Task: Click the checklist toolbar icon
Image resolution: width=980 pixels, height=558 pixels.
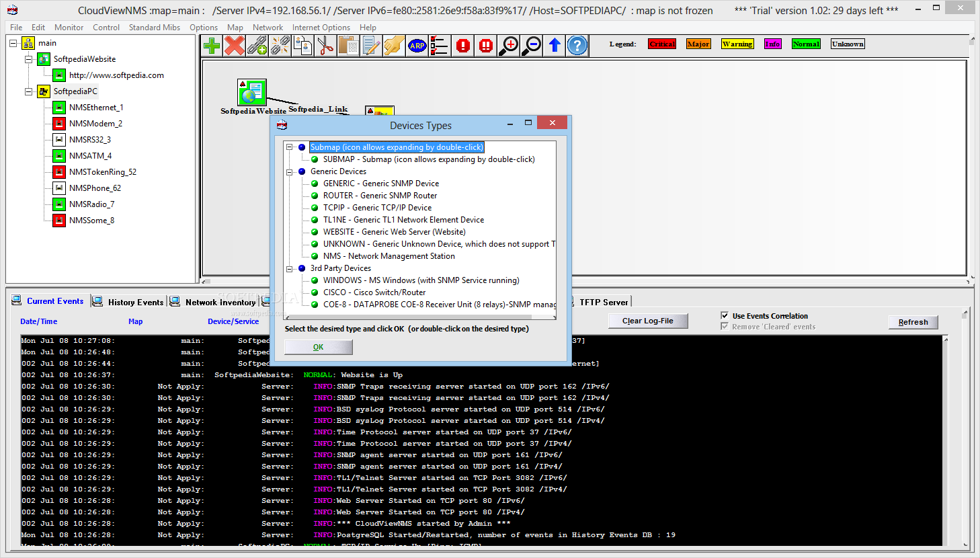Action: coord(440,46)
